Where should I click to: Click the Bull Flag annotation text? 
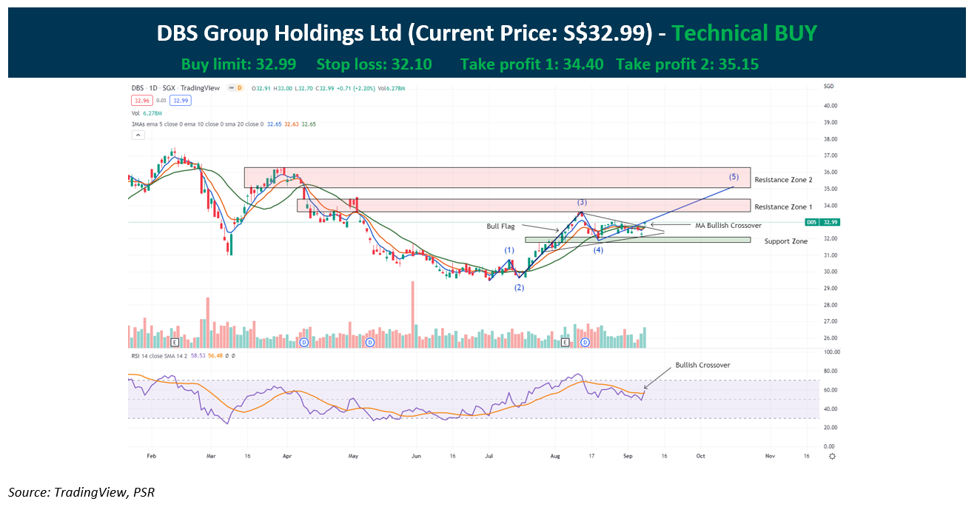point(500,226)
